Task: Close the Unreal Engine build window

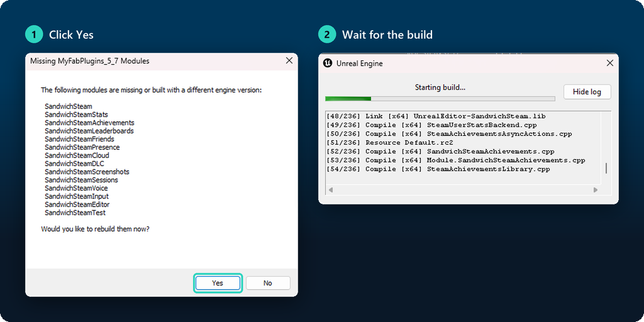Action: [x=610, y=64]
